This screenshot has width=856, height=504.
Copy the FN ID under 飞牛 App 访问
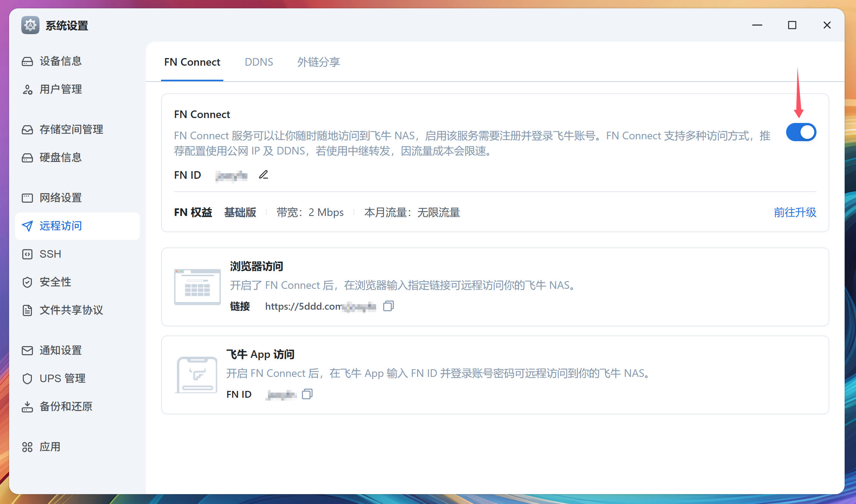coord(307,394)
